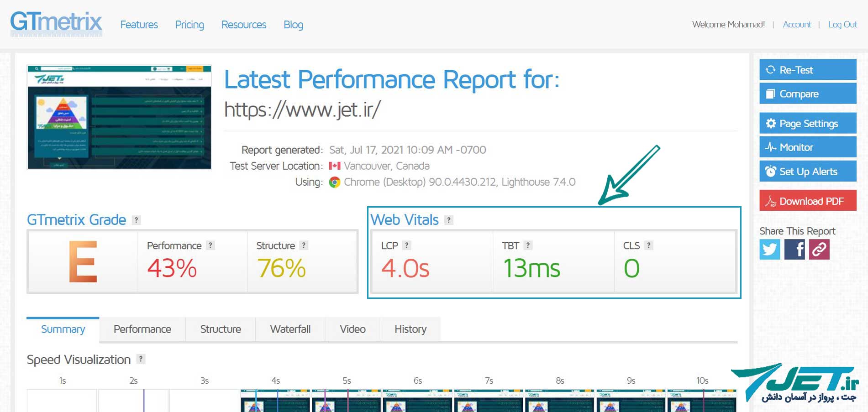The width and height of the screenshot is (868, 412).
Task: Click the 76% structure score
Action: 281,268
